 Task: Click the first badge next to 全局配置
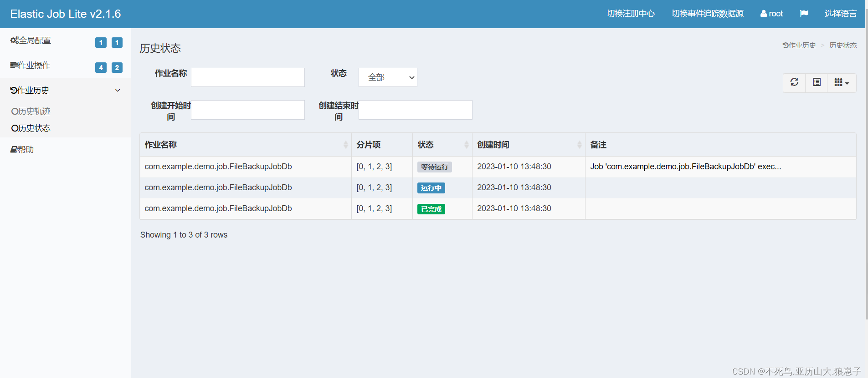click(101, 43)
